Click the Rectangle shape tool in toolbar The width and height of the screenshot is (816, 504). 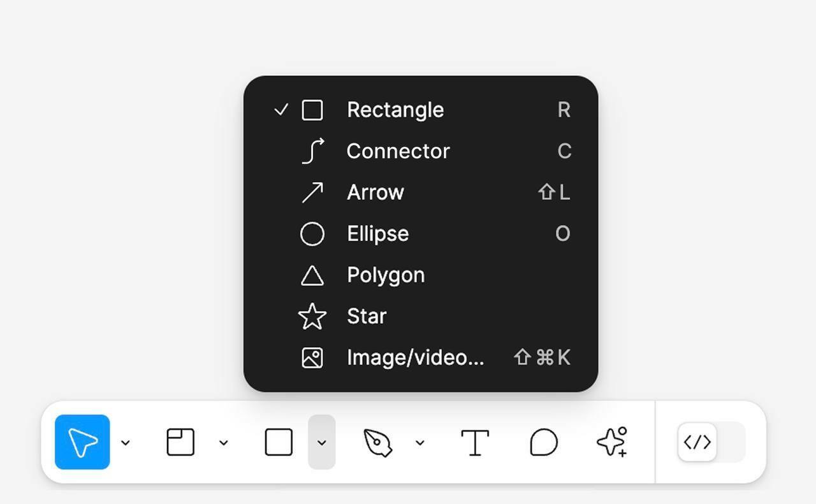(279, 442)
